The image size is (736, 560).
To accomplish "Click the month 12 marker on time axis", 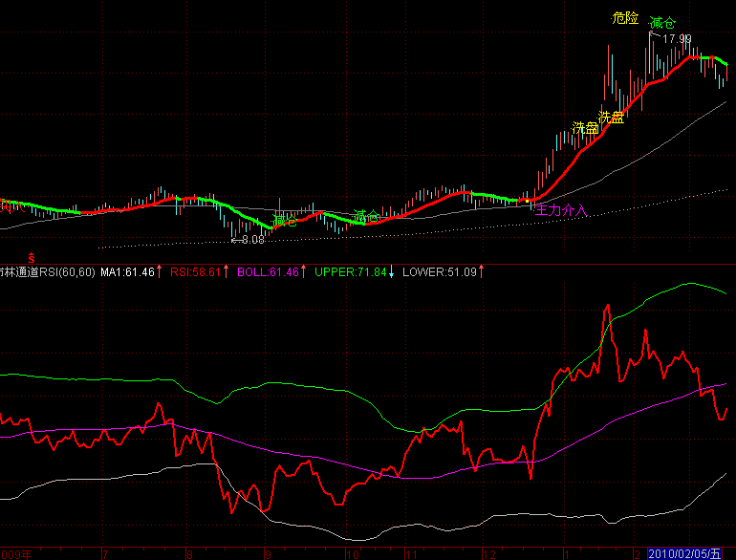I will (x=490, y=553).
